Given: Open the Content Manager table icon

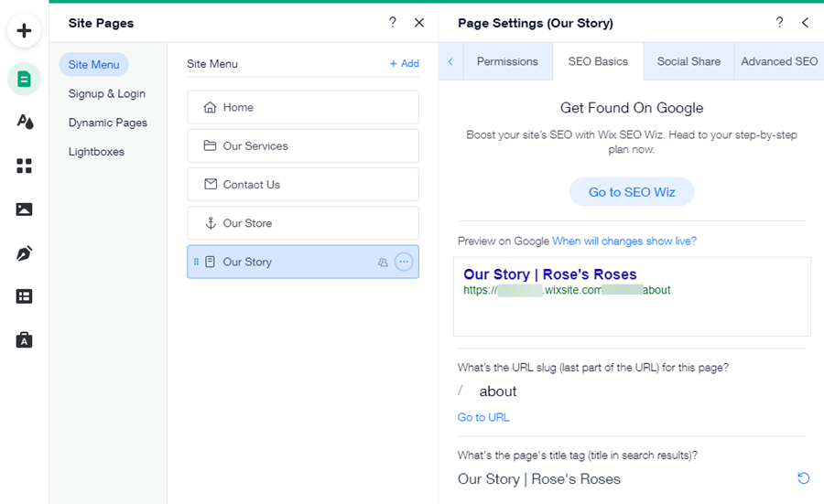Looking at the screenshot, I should pyautogui.click(x=25, y=296).
